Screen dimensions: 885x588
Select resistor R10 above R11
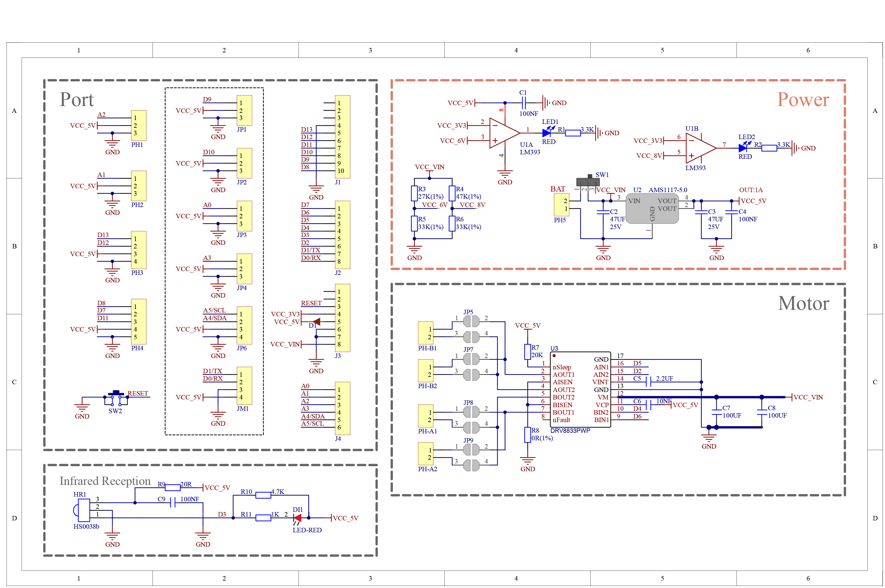pos(263,495)
